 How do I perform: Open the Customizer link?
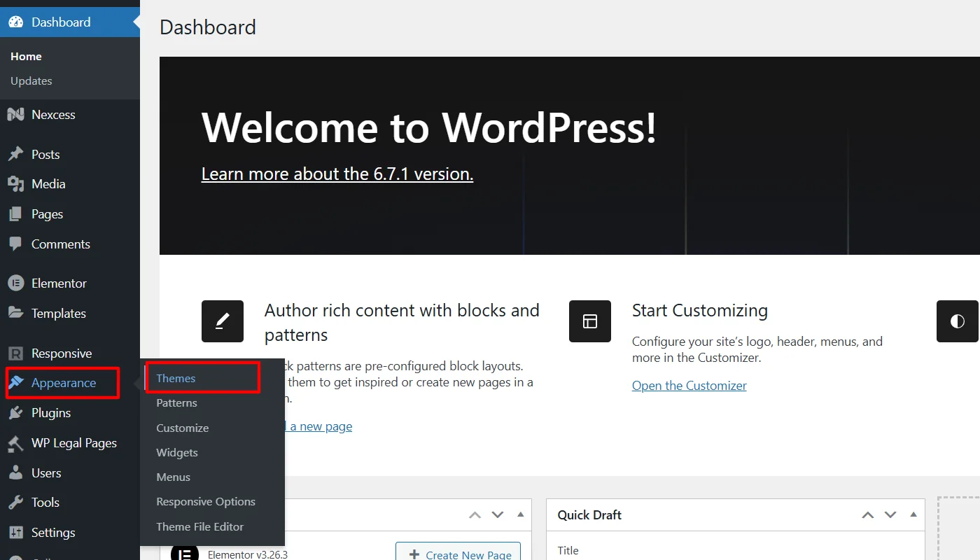[x=689, y=386]
